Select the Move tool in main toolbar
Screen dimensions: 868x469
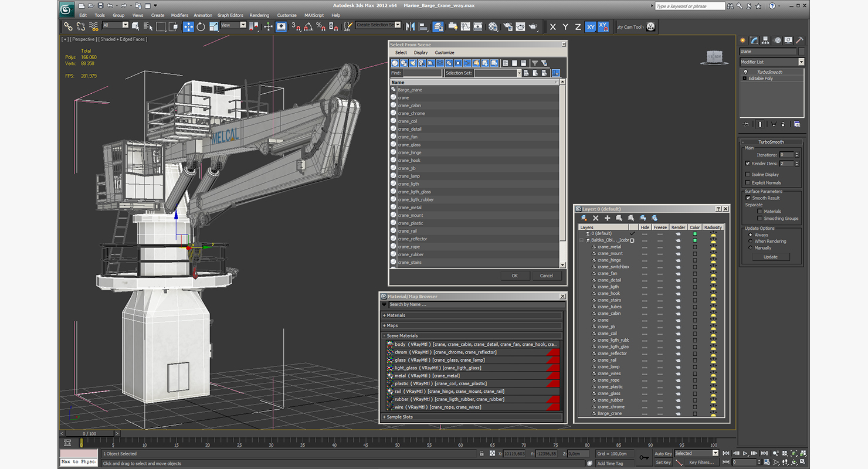coord(188,26)
